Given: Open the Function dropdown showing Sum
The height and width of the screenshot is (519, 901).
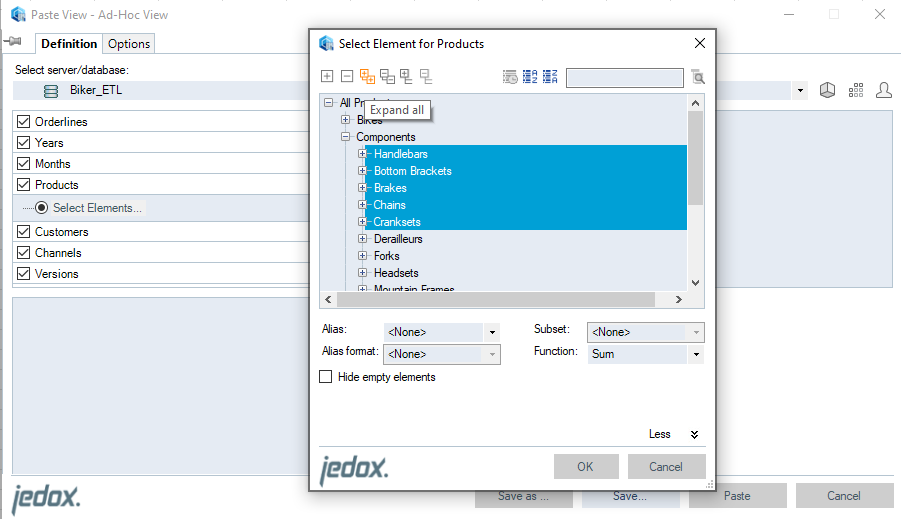Looking at the screenshot, I should (695, 354).
